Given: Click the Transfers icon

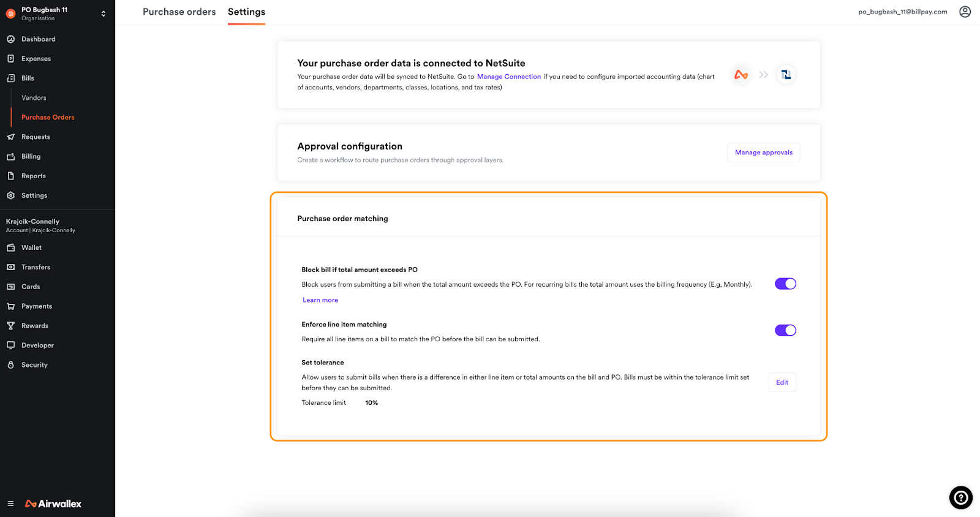Looking at the screenshot, I should 10,268.
